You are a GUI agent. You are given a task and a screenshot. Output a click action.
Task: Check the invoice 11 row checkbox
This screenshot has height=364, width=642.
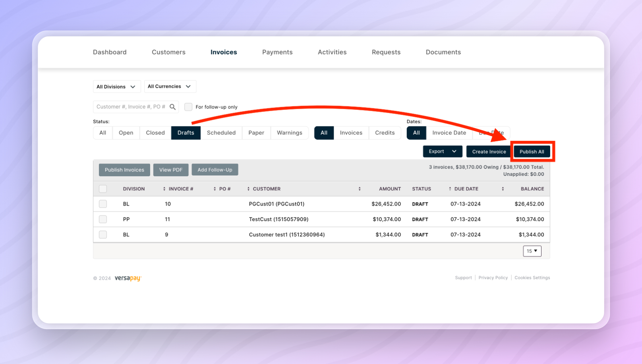coord(103,219)
